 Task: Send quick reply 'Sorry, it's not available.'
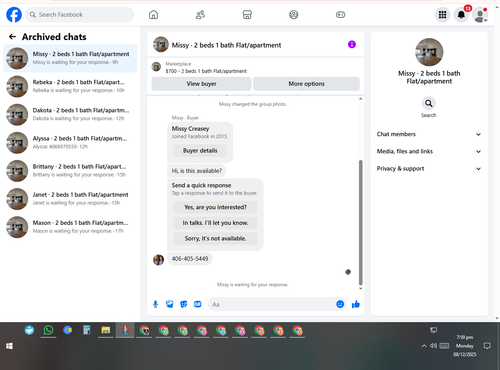click(215, 238)
